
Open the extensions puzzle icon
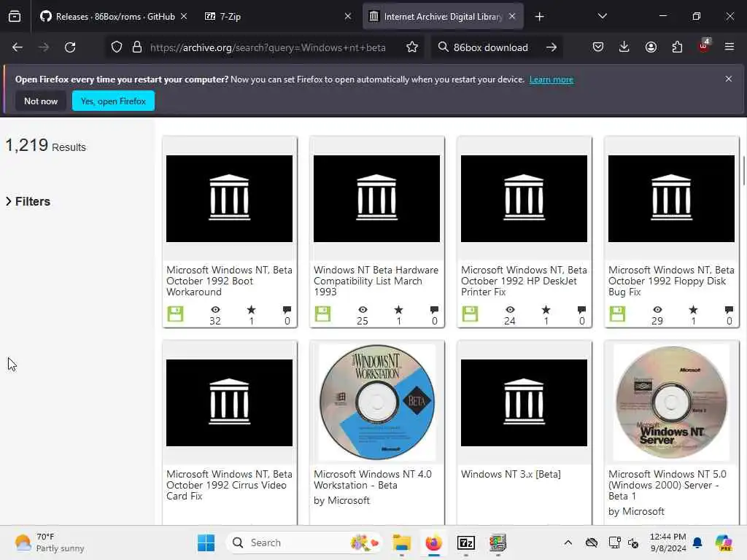(x=677, y=47)
